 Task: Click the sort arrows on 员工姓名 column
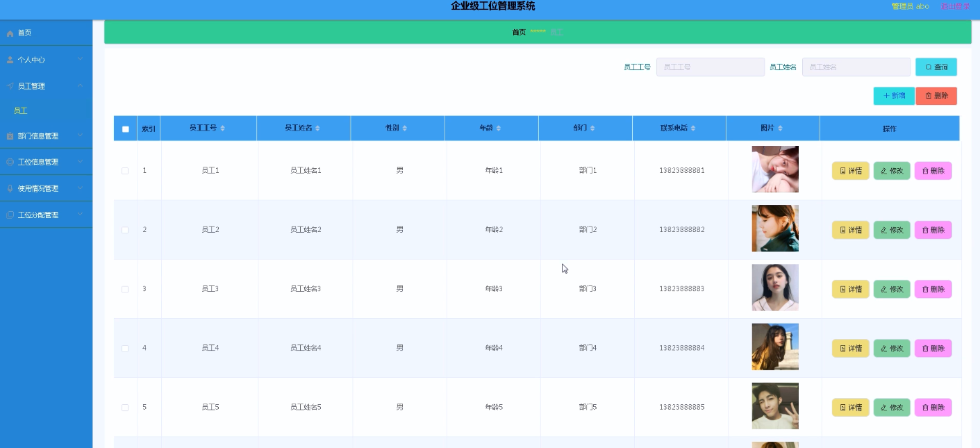[x=317, y=128]
